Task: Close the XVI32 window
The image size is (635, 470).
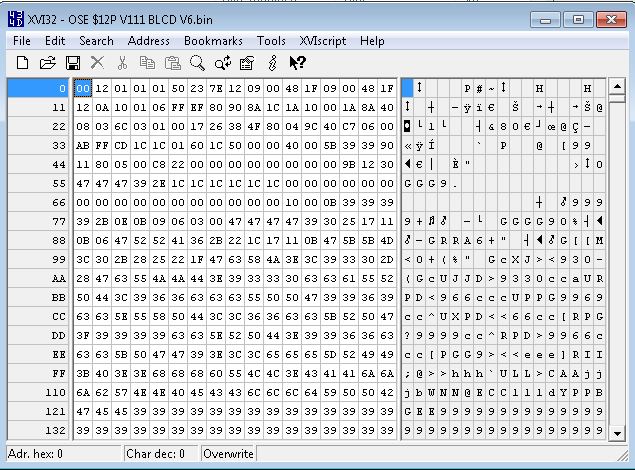Action: point(612,20)
